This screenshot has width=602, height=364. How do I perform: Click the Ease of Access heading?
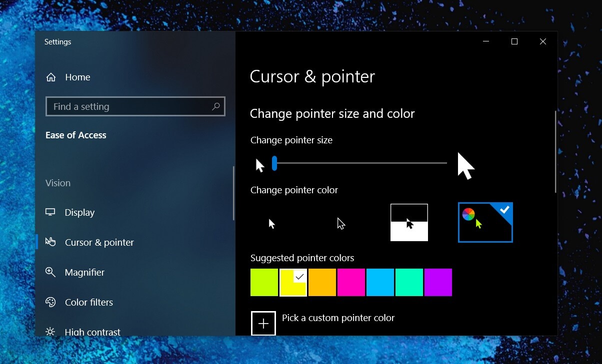click(x=75, y=135)
